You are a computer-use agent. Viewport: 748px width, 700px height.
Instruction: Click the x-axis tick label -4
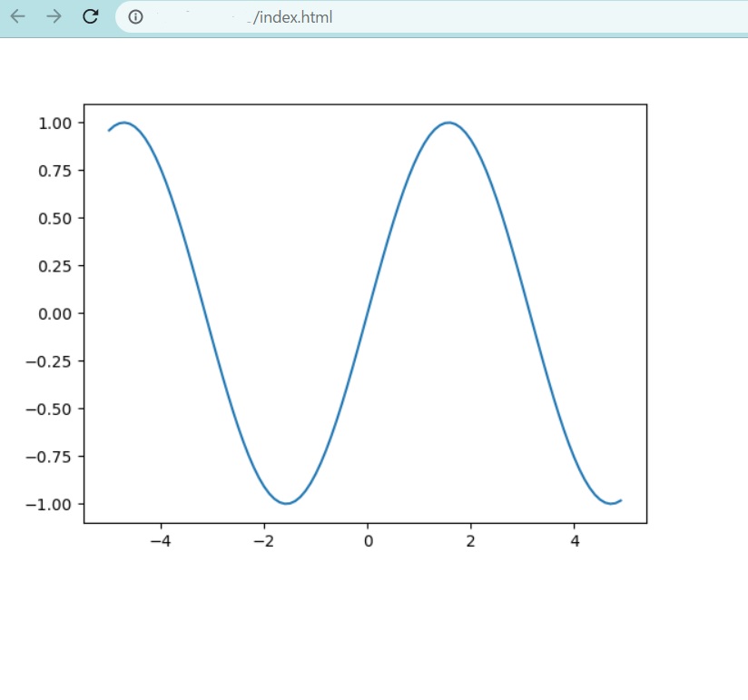coord(160,540)
